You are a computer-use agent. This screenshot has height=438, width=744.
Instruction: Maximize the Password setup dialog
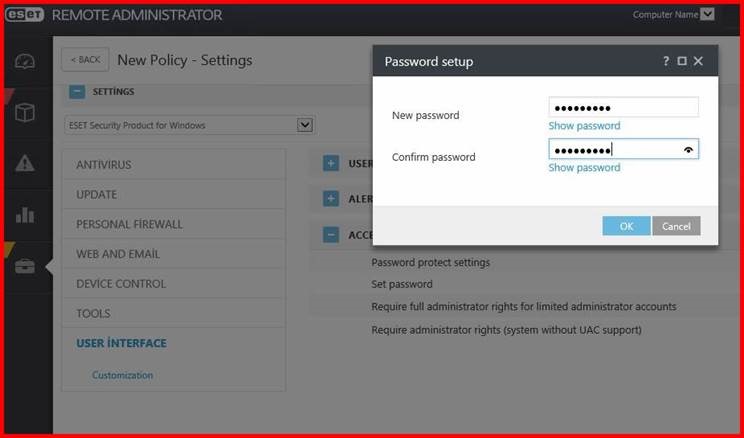click(682, 61)
